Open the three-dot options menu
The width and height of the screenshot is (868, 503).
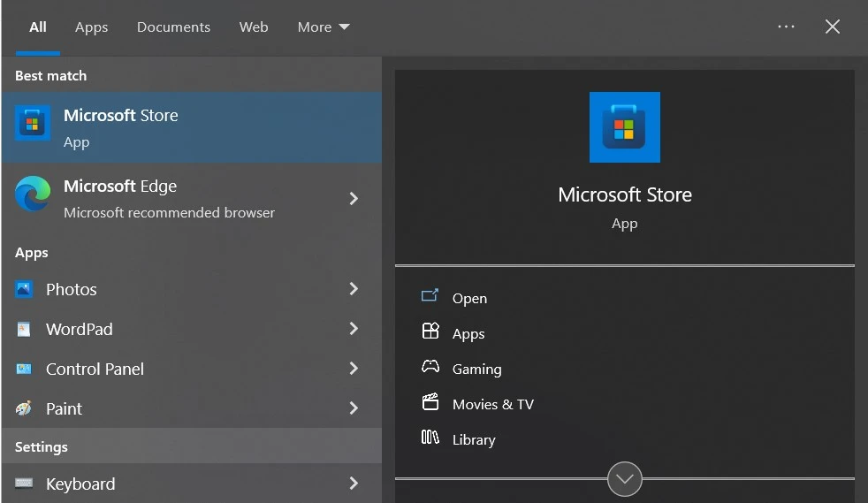click(x=786, y=27)
